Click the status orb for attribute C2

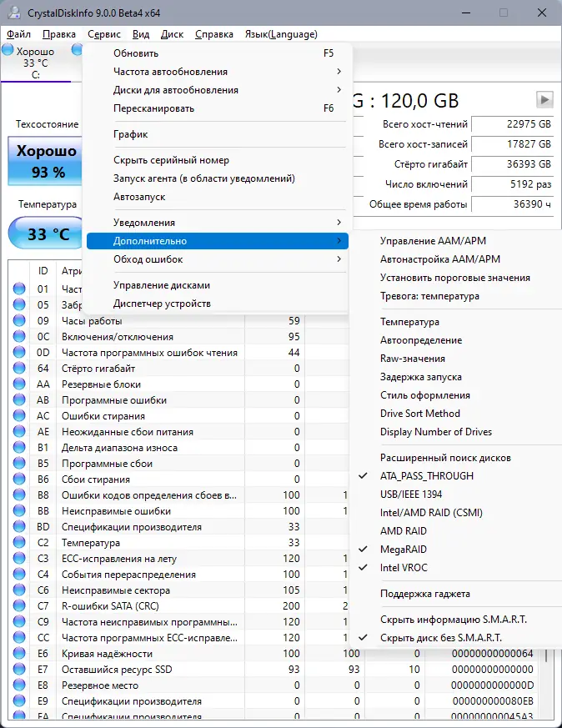pos(19,543)
